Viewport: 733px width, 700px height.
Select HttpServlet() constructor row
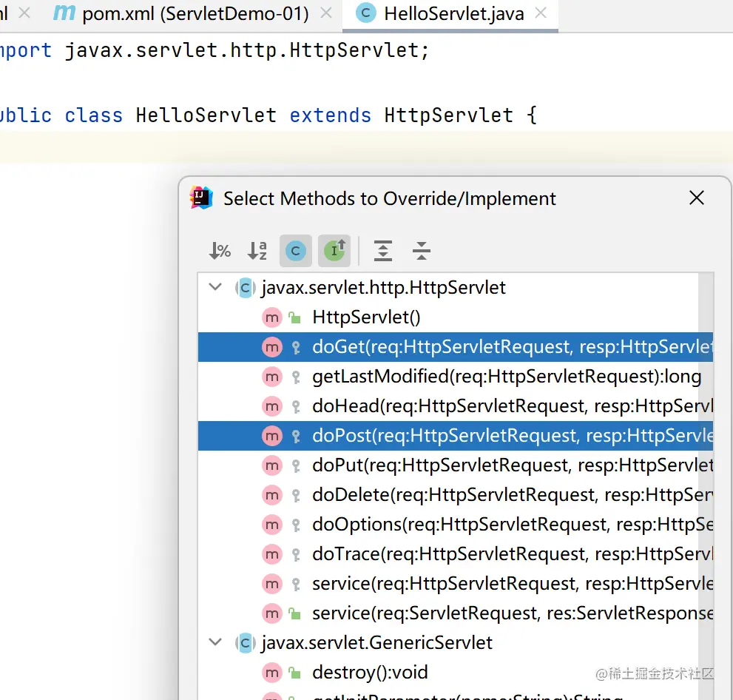[x=456, y=317]
